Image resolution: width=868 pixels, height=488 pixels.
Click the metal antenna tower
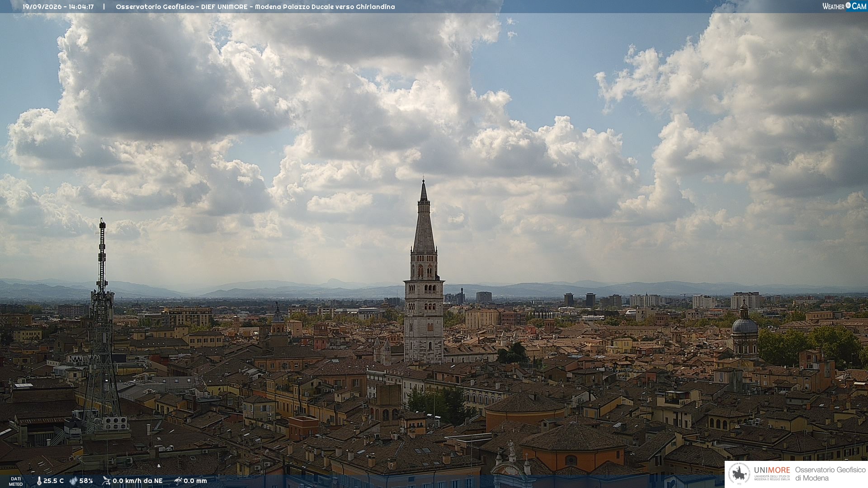click(x=102, y=325)
